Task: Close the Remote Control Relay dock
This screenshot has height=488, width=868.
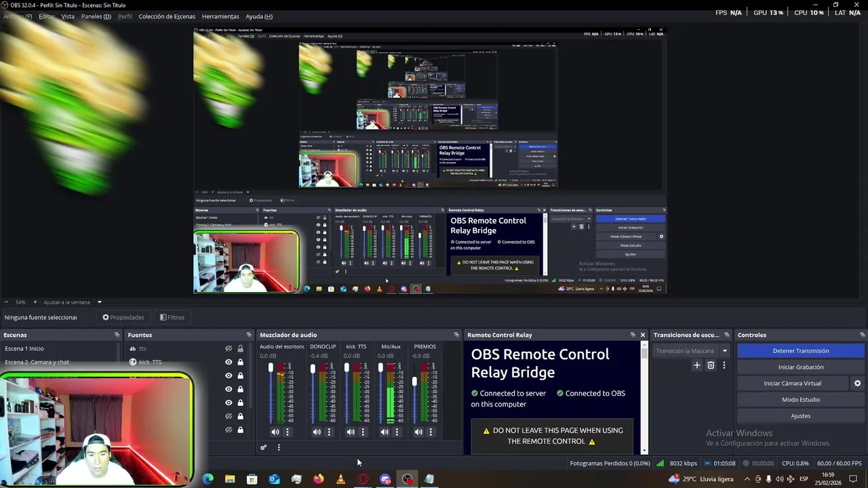Action: [x=643, y=335]
